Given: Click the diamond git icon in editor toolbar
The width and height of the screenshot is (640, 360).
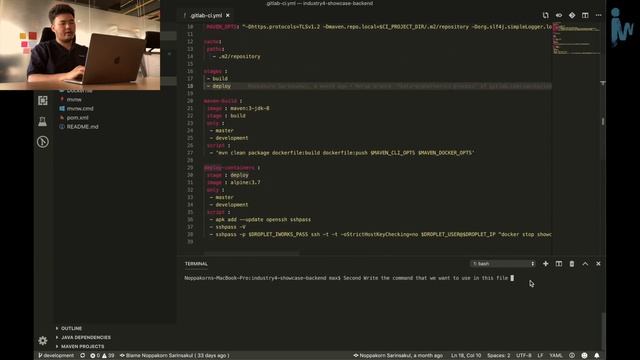Looking at the screenshot, I should [x=572, y=15].
